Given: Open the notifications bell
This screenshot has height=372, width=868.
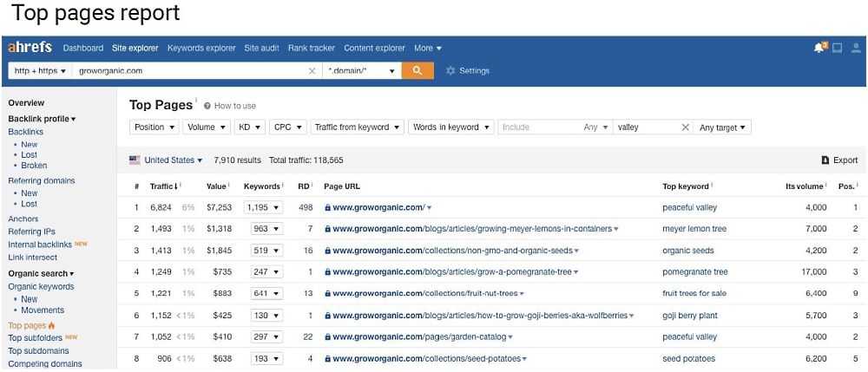Looking at the screenshot, I should (820, 48).
